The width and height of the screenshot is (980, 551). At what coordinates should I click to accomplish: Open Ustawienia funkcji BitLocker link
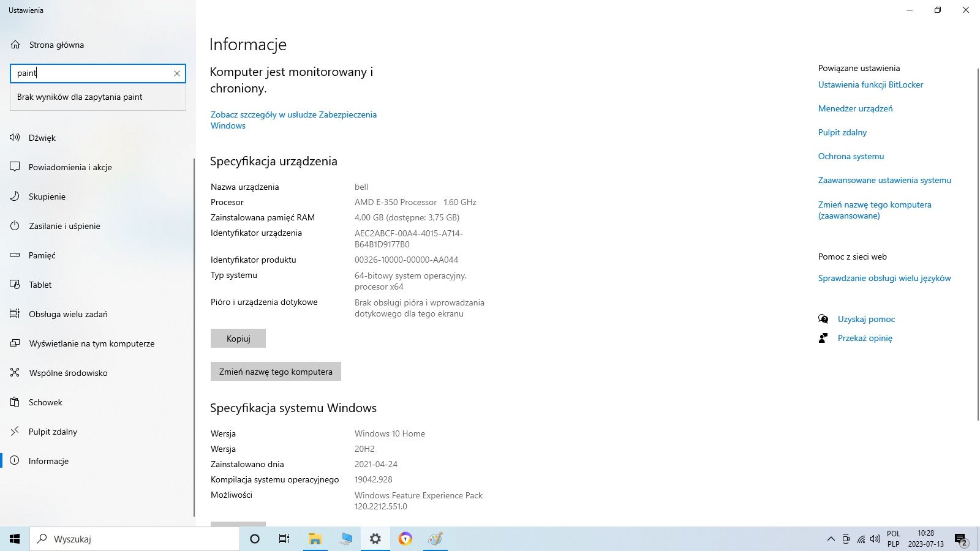tap(870, 84)
